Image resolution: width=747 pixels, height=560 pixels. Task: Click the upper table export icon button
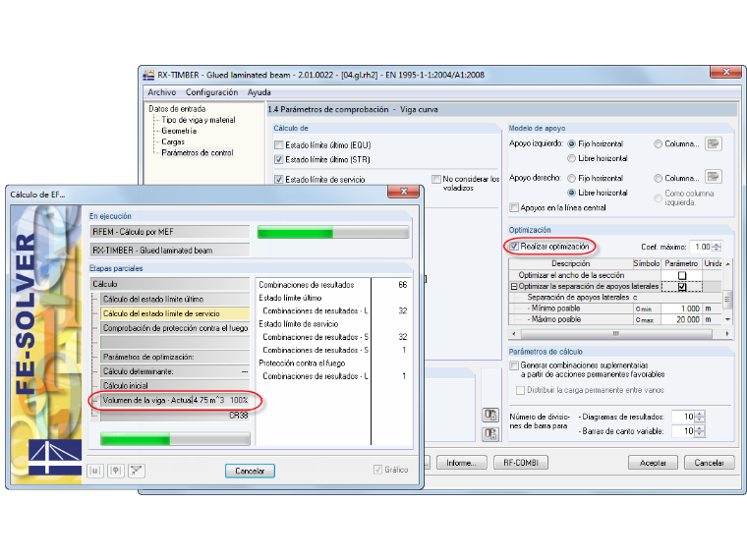490,415
